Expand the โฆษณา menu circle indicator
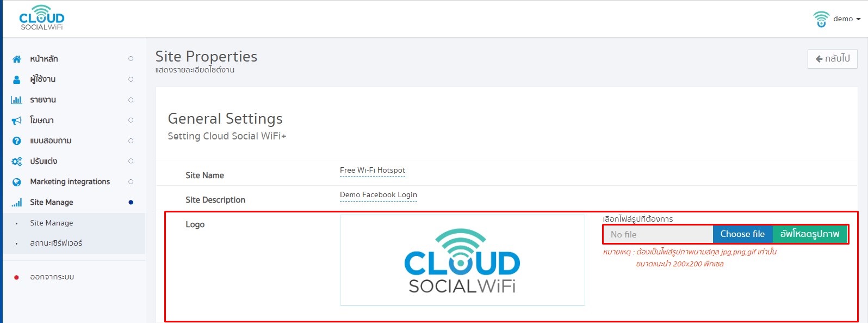 click(x=131, y=120)
